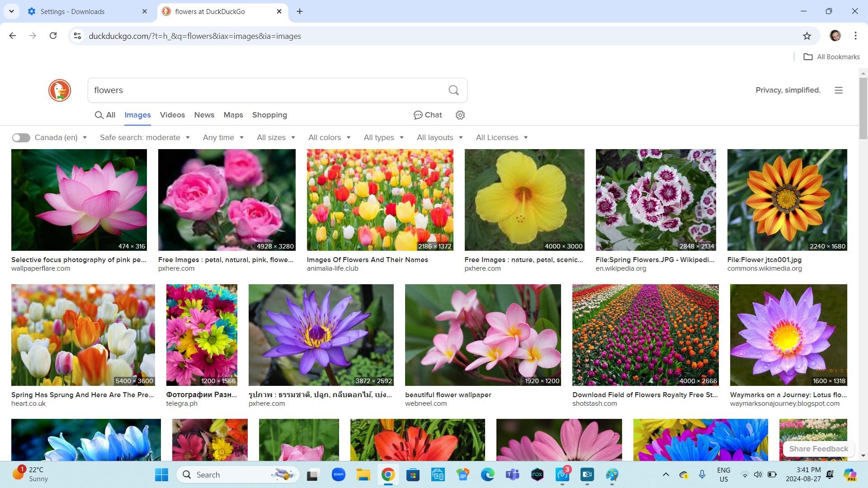Open the pink plumeria 1920 × 1200 thumbnail
868x488 pixels.
pos(483,335)
